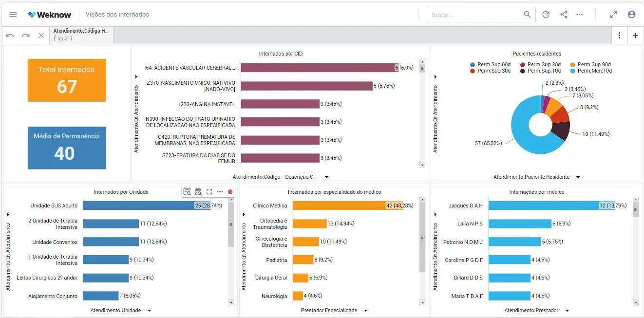Redo the filter action

pos(26,36)
